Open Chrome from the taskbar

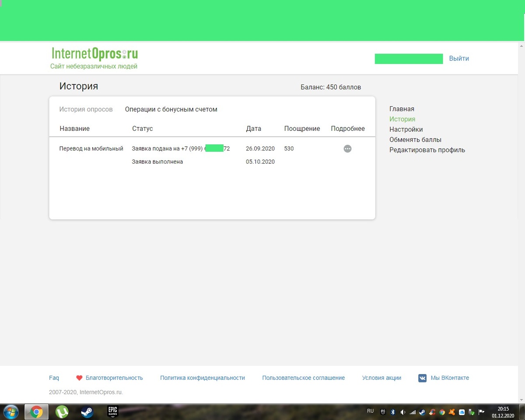click(36, 412)
